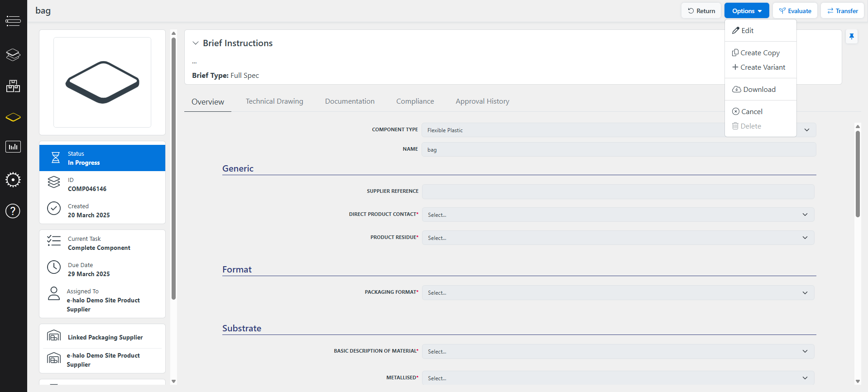Click the Brief Type Full Spec text
Screen dimensions: 868x392
coord(225,75)
